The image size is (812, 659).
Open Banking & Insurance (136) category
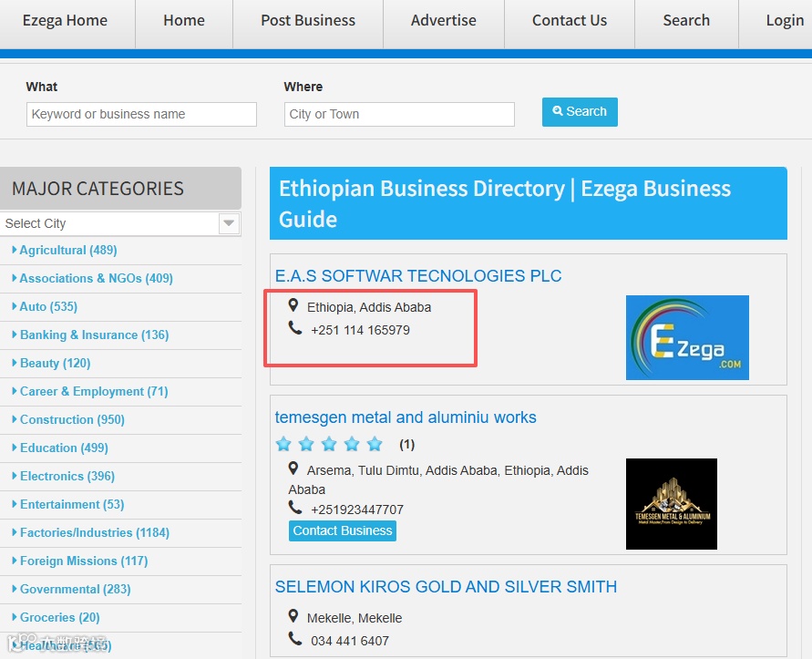(x=94, y=335)
